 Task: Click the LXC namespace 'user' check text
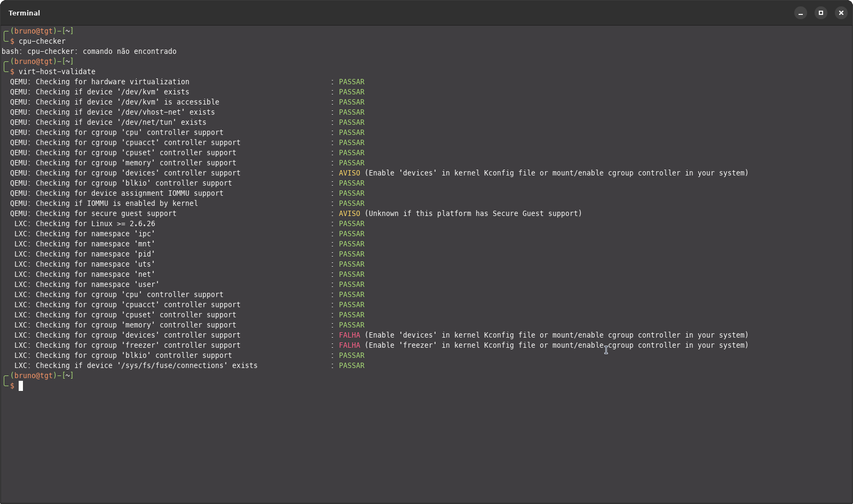(97, 284)
